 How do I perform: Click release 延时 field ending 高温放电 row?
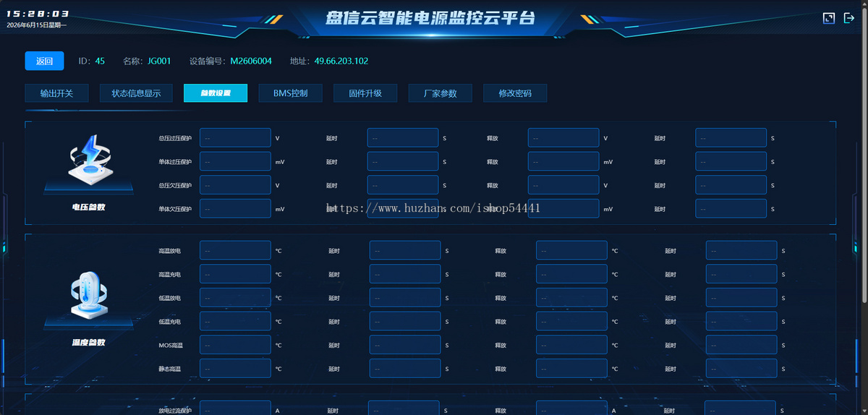click(741, 250)
